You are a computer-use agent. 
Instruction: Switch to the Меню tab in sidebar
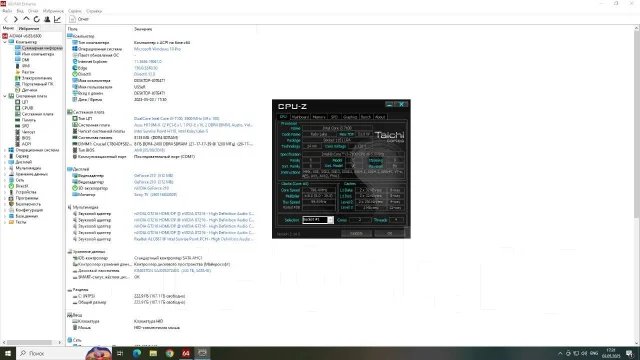tap(8, 29)
